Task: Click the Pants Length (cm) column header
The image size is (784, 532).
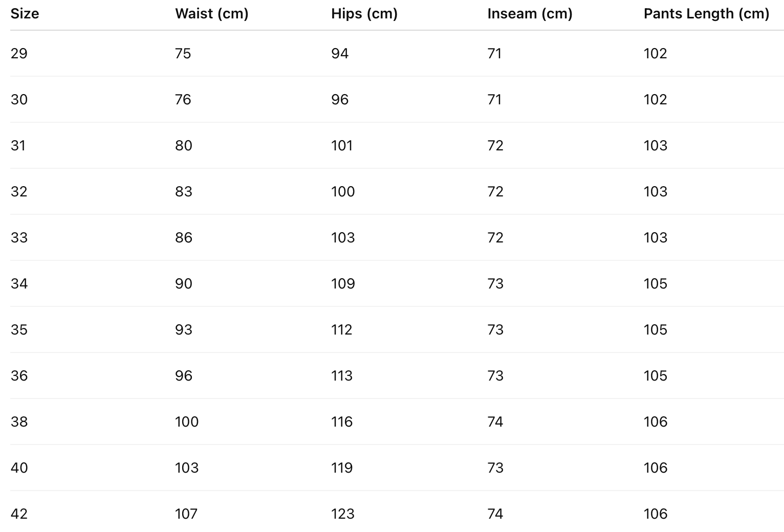Action: pos(706,14)
